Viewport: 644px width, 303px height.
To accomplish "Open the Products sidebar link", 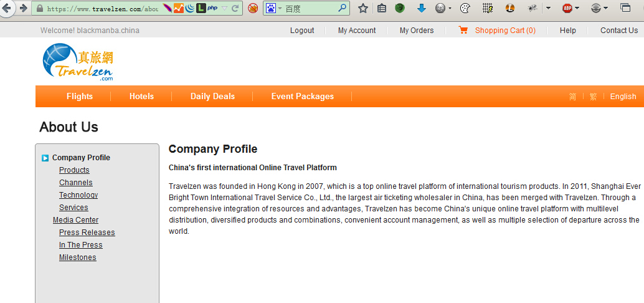I will [x=74, y=170].
